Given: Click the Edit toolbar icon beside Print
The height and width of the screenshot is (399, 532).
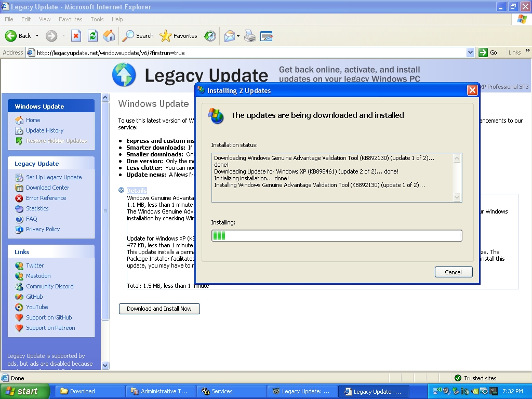Looking at the screenshot, I should point(267,36).
